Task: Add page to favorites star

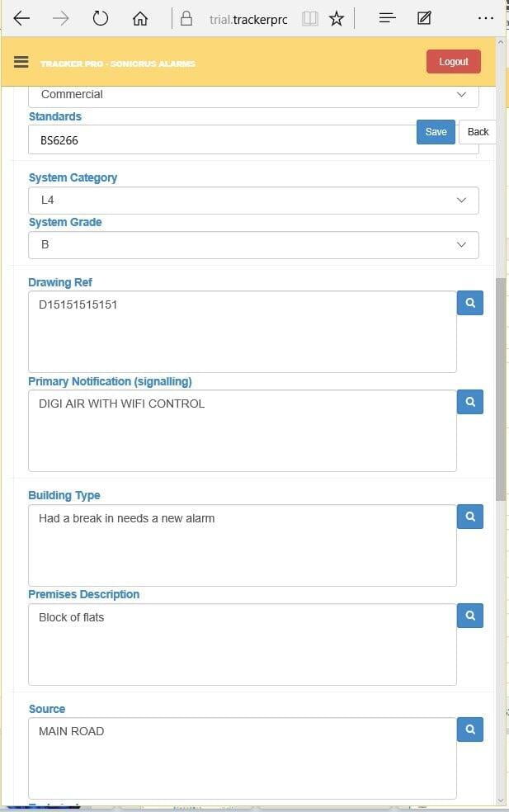Action: [337, 18]
